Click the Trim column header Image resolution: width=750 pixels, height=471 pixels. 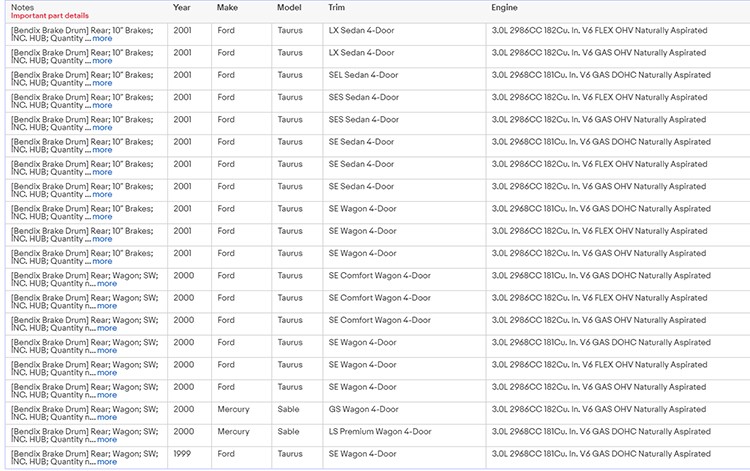(x=337, y=7)
